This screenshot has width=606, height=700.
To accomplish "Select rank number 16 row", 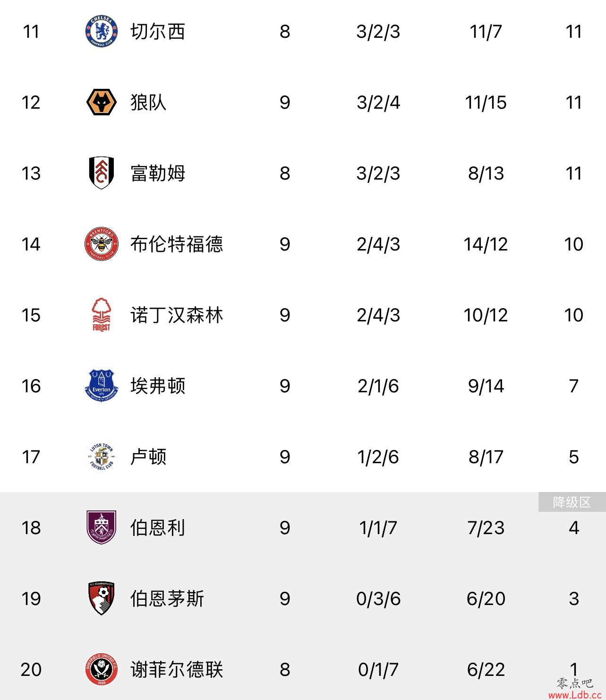I will coord(31,386).
